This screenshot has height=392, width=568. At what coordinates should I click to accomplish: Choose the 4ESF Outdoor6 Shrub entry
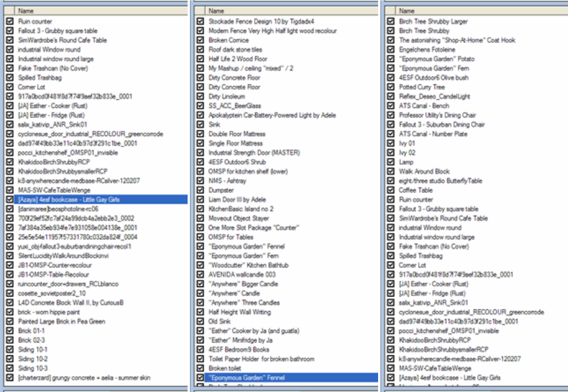238,162
